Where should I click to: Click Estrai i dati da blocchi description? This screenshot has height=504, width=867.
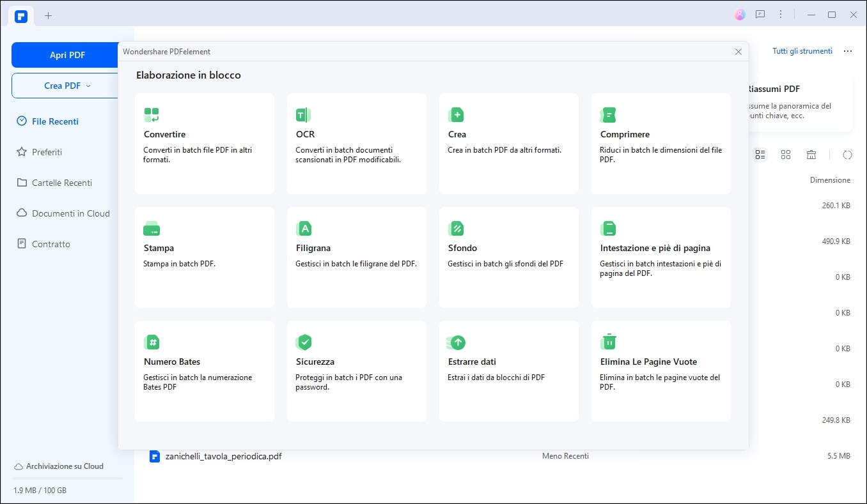496,378
